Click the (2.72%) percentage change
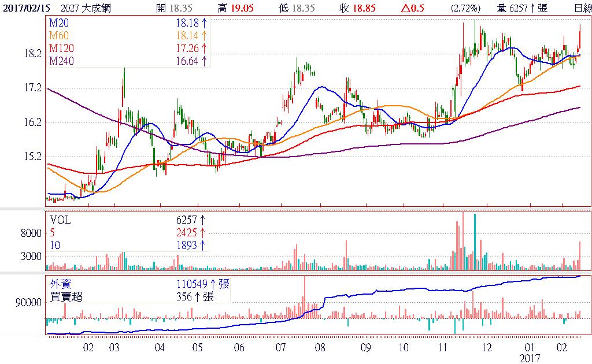592x364 pixels. click(465, 8)
